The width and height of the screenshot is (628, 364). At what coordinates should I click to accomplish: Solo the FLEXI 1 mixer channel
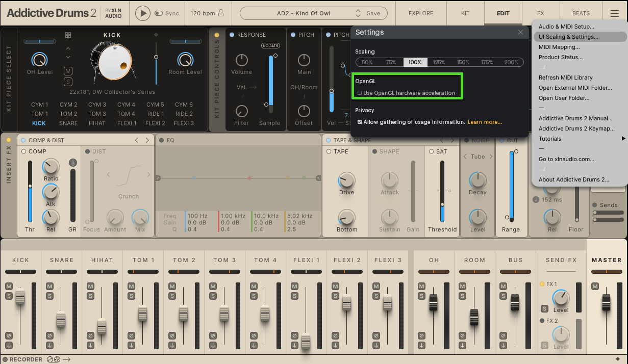coord(294,296)
